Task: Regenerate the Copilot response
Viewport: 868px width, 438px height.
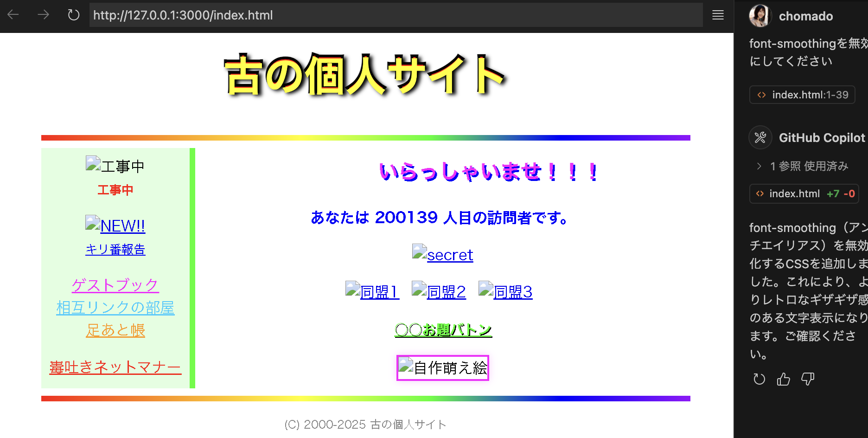Action: click(x=759, y=379)
